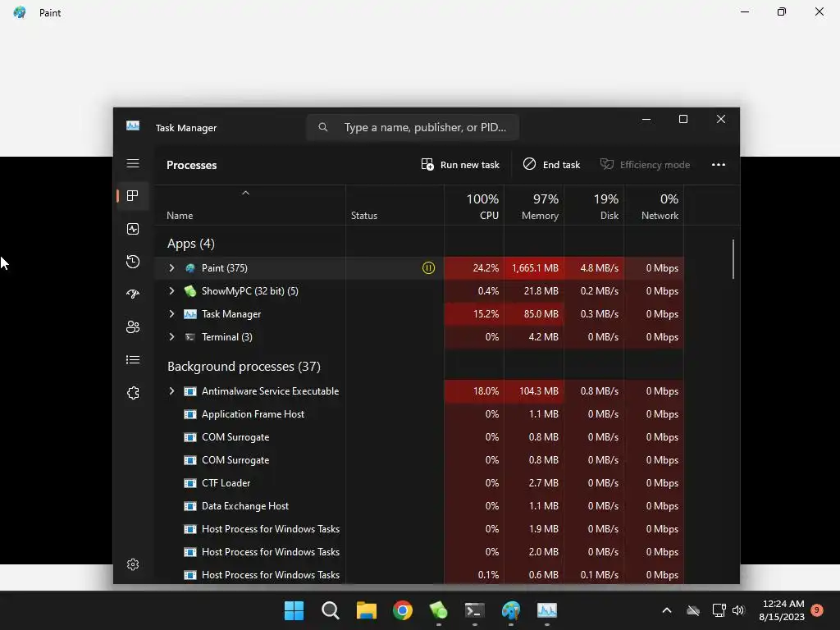Open the Details page in sidebar

point(133,360)
